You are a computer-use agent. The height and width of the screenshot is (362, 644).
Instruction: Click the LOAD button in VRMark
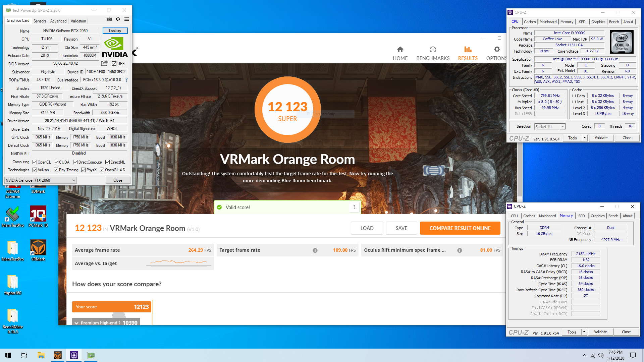click(x=367, y=228)
